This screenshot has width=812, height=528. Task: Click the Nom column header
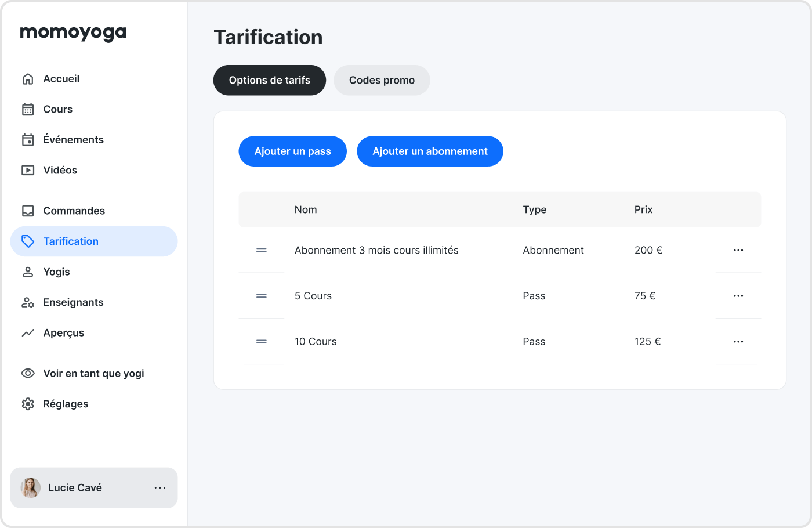click(x=306, y=209)
